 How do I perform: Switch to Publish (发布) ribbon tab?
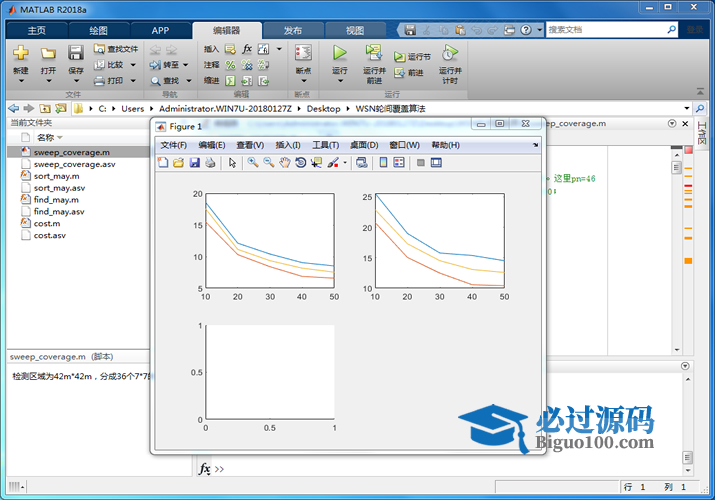pyautogui.click(x=293, y=31)
